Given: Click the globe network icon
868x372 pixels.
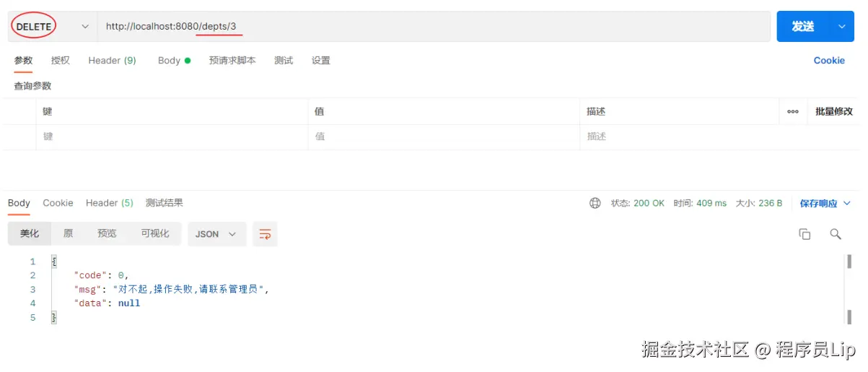Looking at the screenshot, I should coord(595,203).
